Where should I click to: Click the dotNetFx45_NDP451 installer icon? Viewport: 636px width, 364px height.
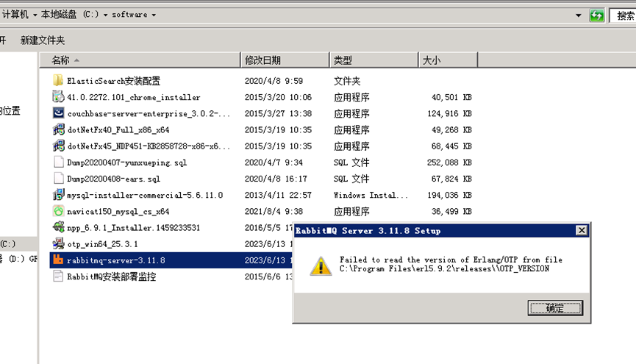pyautogui.click(x=58, y=146)
